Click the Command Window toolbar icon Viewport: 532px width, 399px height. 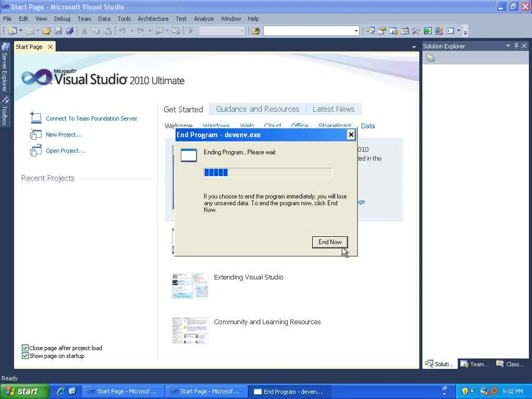(x=450, y=31)
